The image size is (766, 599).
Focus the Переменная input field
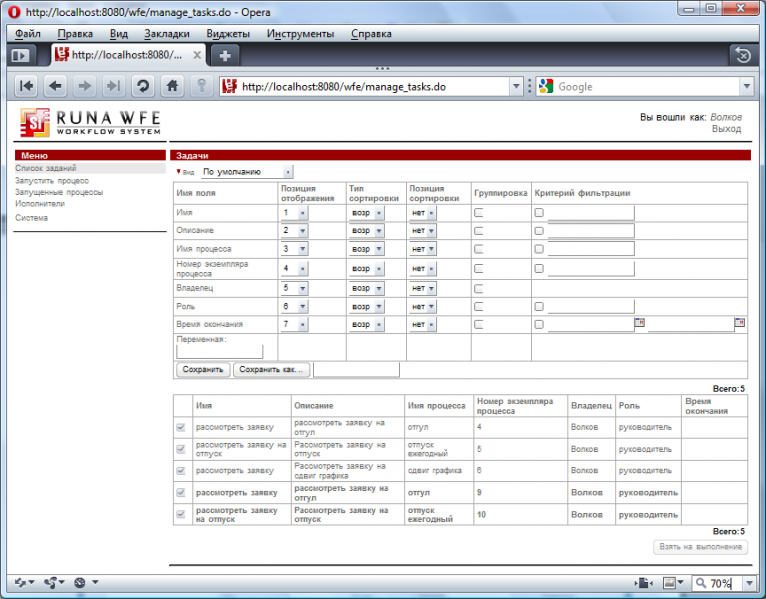click(x=219, y=351)
